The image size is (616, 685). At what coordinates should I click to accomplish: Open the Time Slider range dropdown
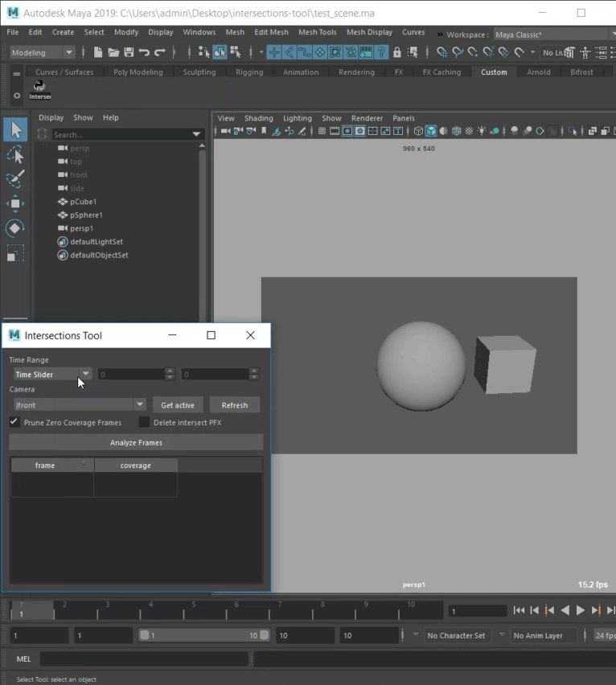[85, 374]
